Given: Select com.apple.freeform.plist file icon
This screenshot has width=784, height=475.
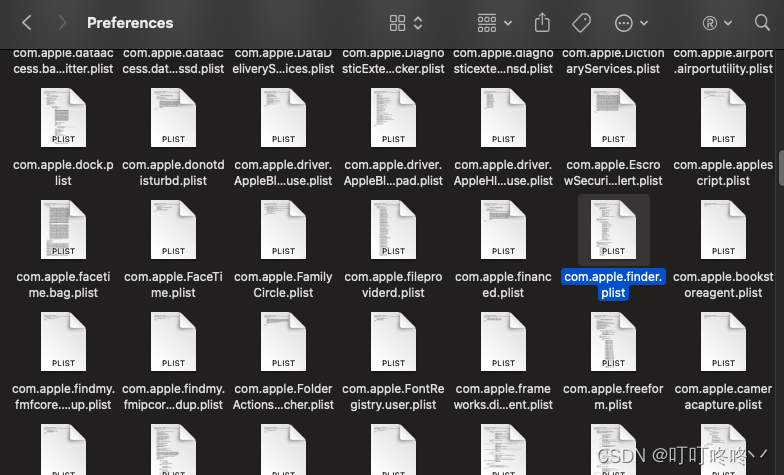Looking at the screenshot, I should (613, 342).
